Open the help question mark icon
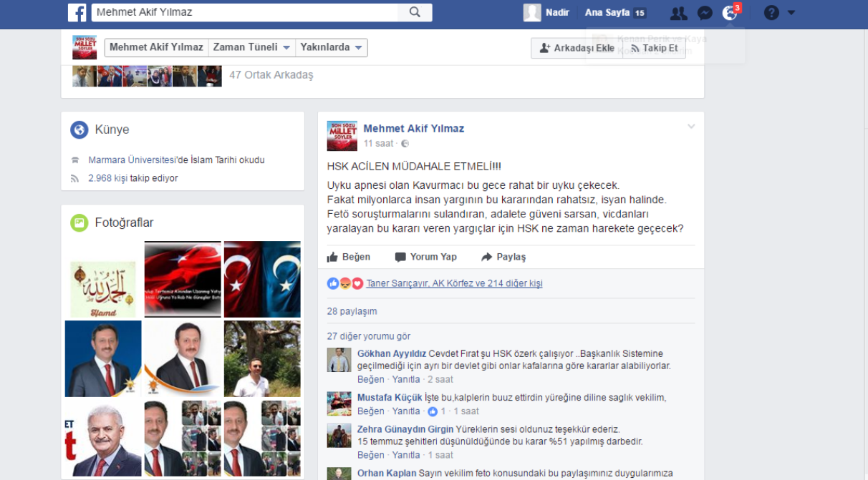 point(771,13)
